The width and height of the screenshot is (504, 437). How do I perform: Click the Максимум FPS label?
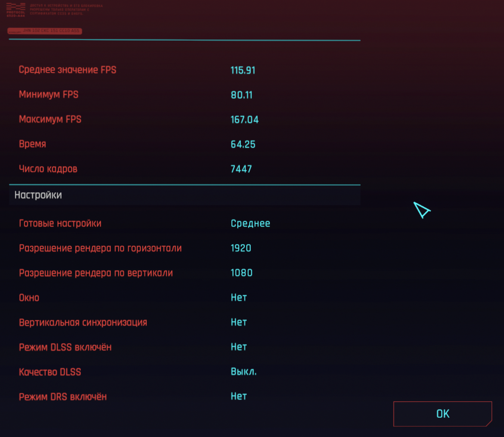[x=50, y=119]
